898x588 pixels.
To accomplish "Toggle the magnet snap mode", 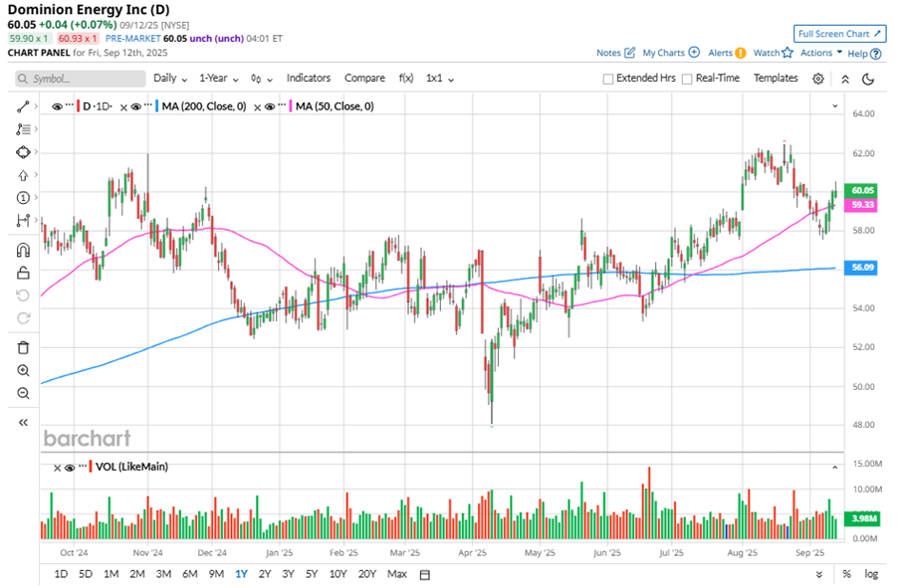I will [x=23, y=250].
